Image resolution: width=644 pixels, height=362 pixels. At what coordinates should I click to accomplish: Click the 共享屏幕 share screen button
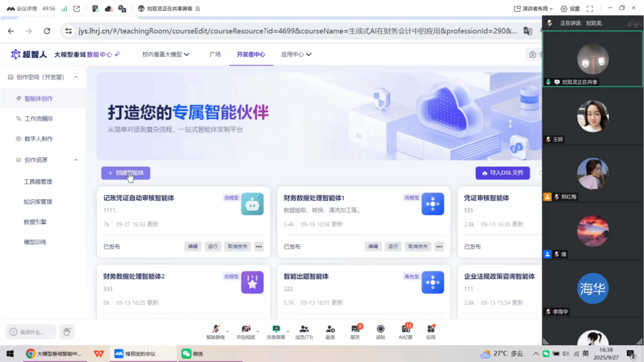coord(275,330)
